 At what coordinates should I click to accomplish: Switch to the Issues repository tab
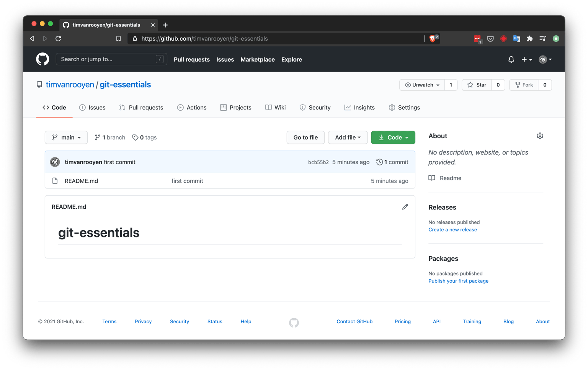(92, 108)
